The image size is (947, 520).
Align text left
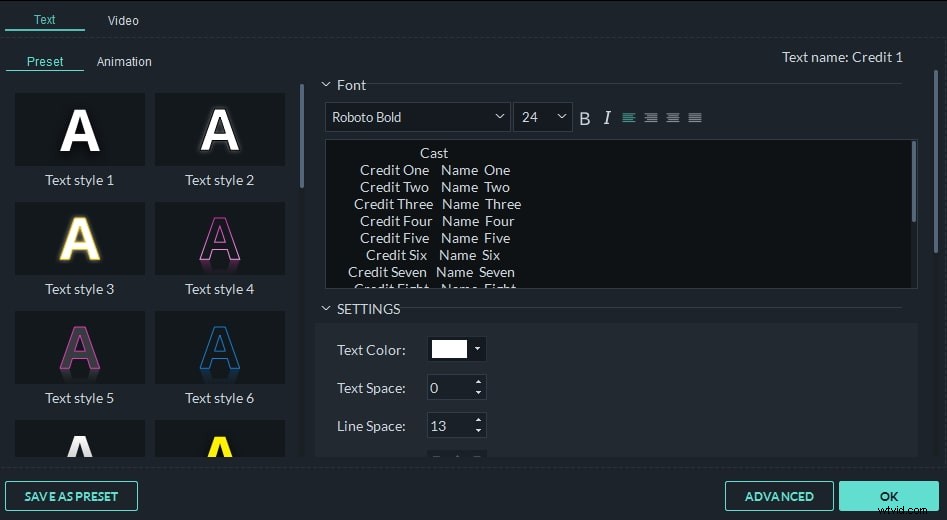coord(629,118)
